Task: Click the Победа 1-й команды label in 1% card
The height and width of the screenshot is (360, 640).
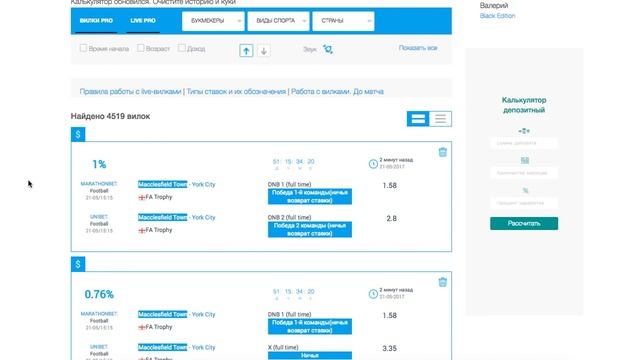Action: (x=310, y=196)
